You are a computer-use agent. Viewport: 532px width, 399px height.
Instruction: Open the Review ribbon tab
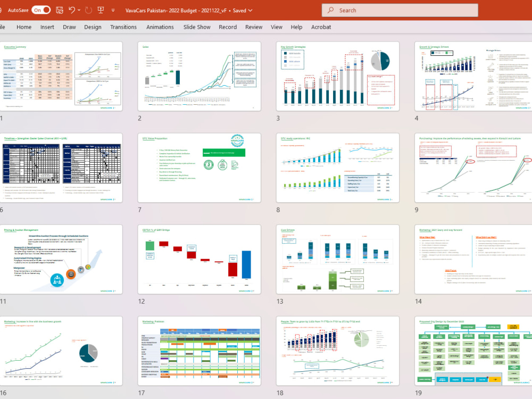point(254,27)
